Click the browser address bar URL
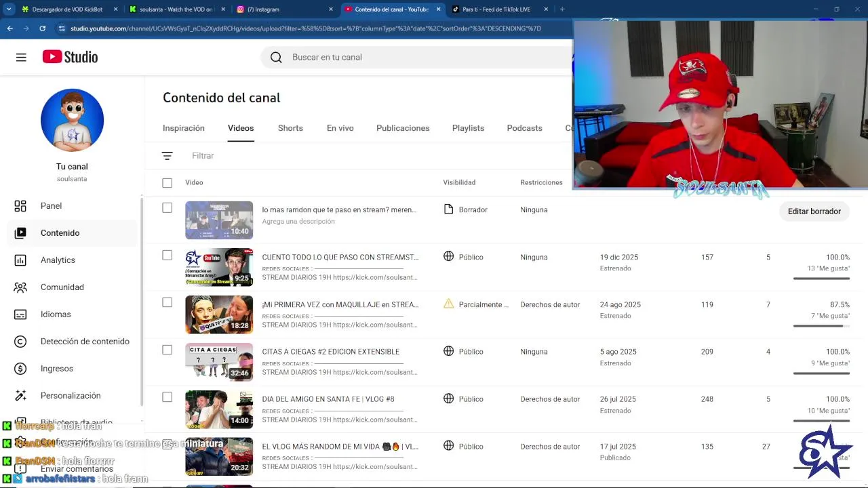The image size is (868, 488). tap(306, 28)
